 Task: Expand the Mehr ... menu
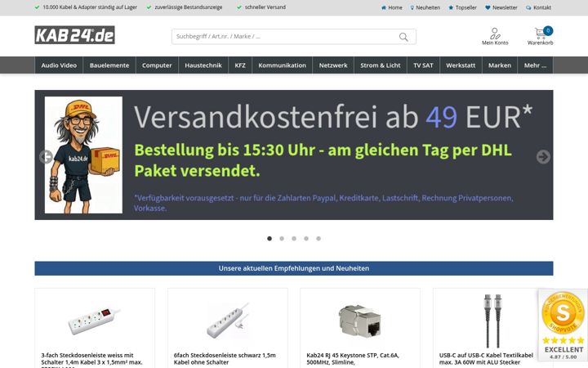click(535, 65)
